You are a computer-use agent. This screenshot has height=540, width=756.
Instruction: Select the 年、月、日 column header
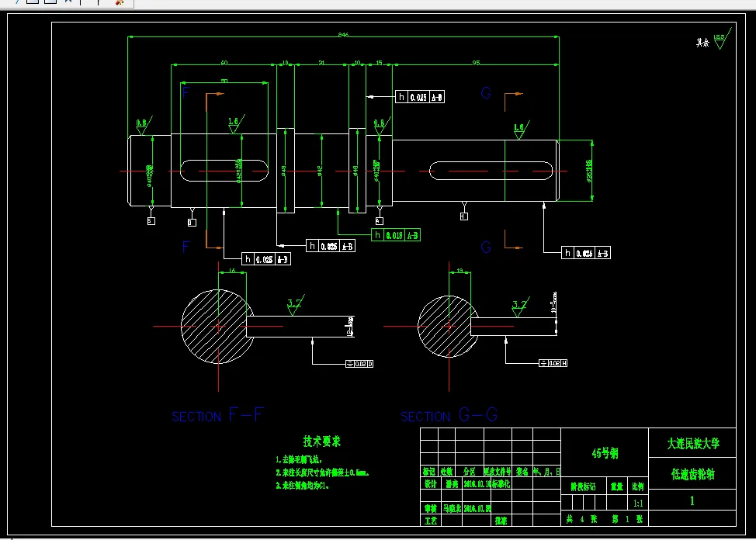546,471
